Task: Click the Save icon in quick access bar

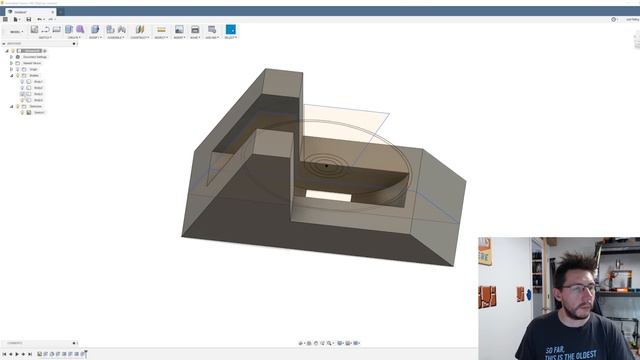Action: (x=29, y=19)
